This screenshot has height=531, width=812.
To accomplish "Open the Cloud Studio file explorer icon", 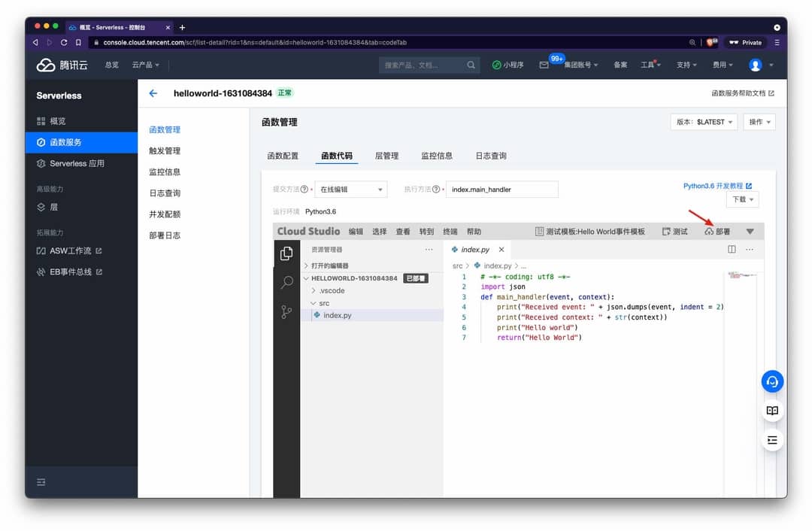I will (x=286, y=254).
